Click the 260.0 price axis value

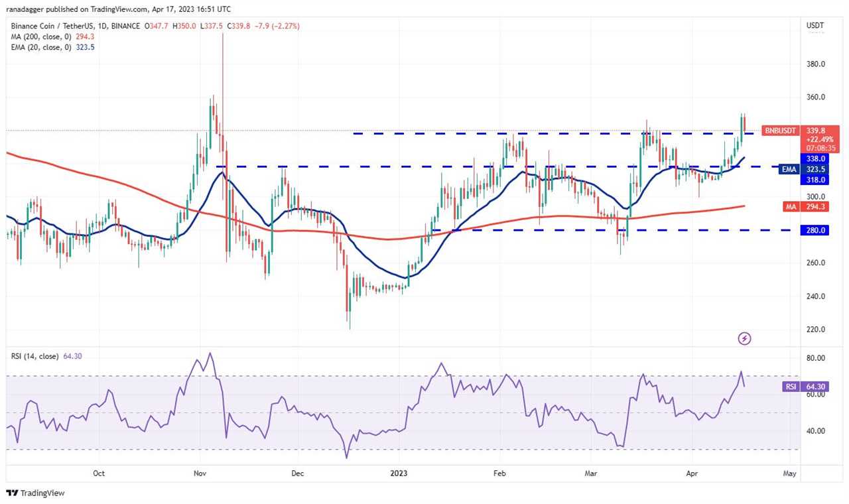pos(815,263)
